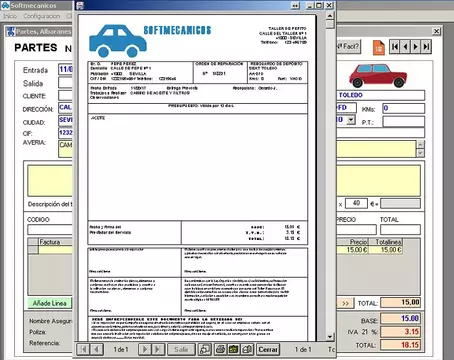Click the KMs input field
Screen dimensions: 454x360
(x=404, y=108)
